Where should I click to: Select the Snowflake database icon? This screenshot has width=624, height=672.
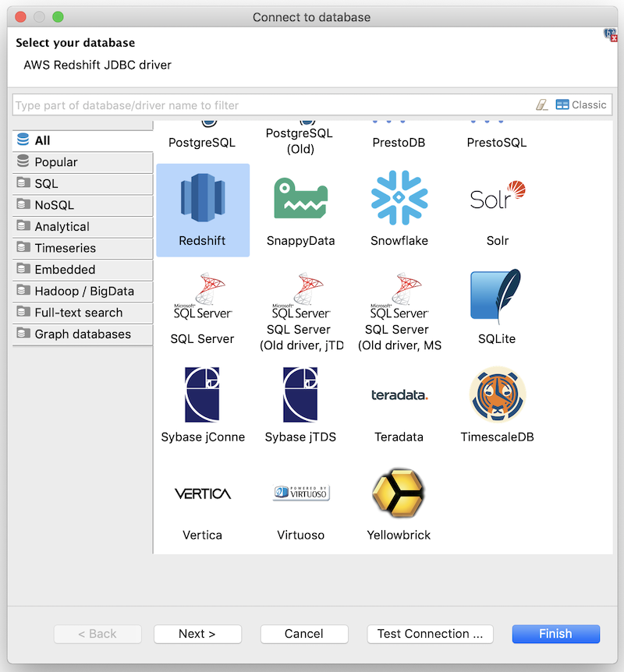click(x=399, y=197)
